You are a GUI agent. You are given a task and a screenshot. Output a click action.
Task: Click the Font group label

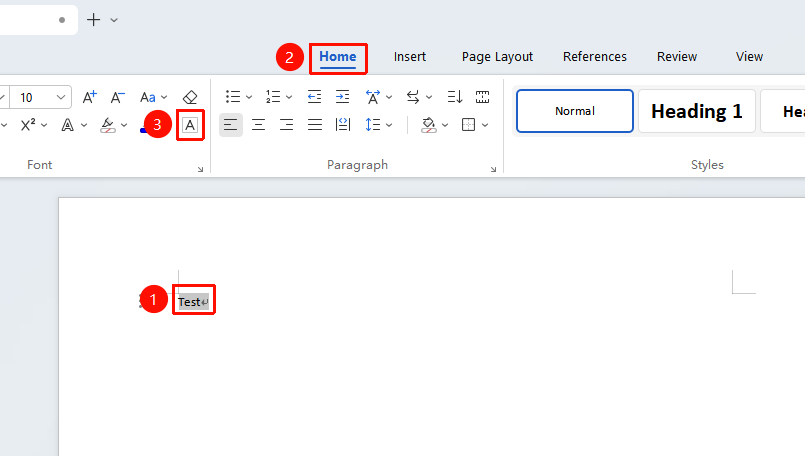coord(40,165)
